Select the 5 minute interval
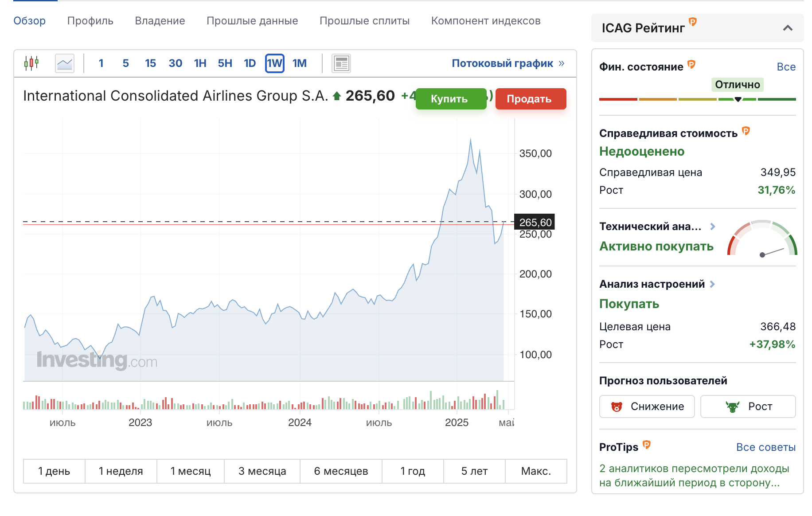This screenshot has width=812, height=516. point(126,63)
